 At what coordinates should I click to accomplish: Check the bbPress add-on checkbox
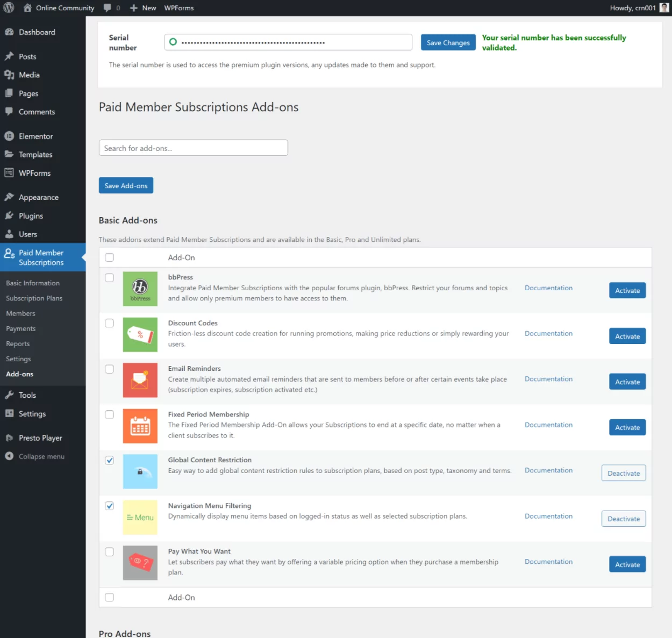tap(110, 277)
